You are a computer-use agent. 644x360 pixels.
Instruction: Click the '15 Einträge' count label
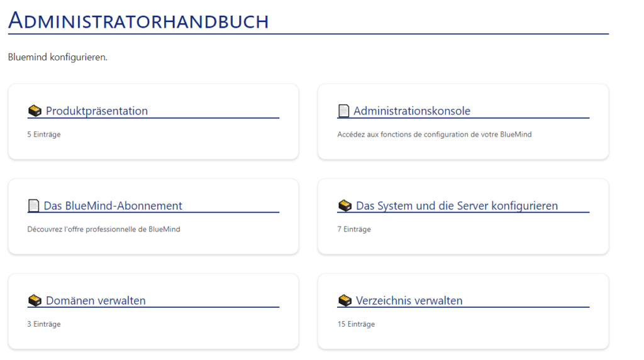[x=356, y=324]
